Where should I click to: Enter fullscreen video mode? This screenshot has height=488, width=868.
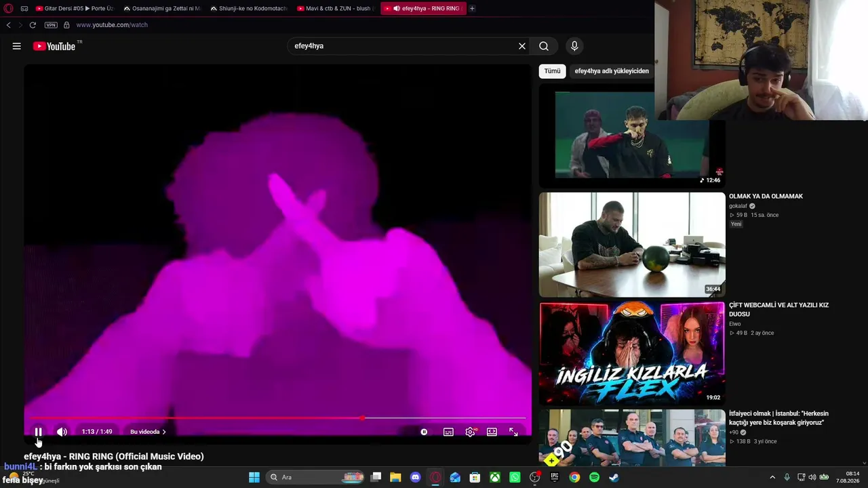pyautogui.click(x=513, y=432)
